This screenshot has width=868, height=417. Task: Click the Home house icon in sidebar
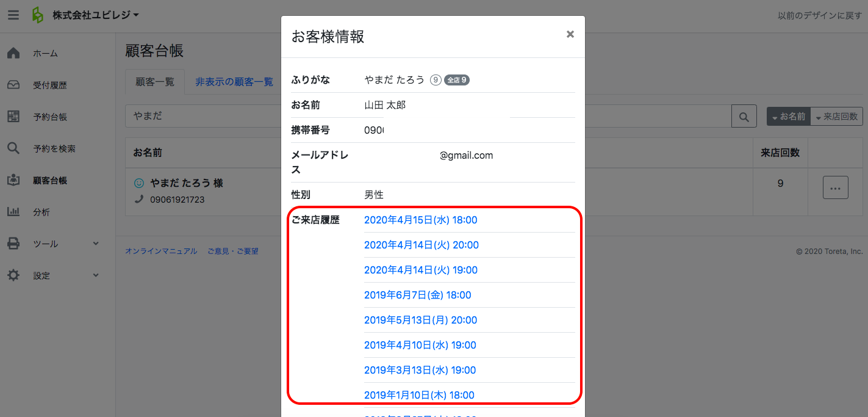coord(13,53)
